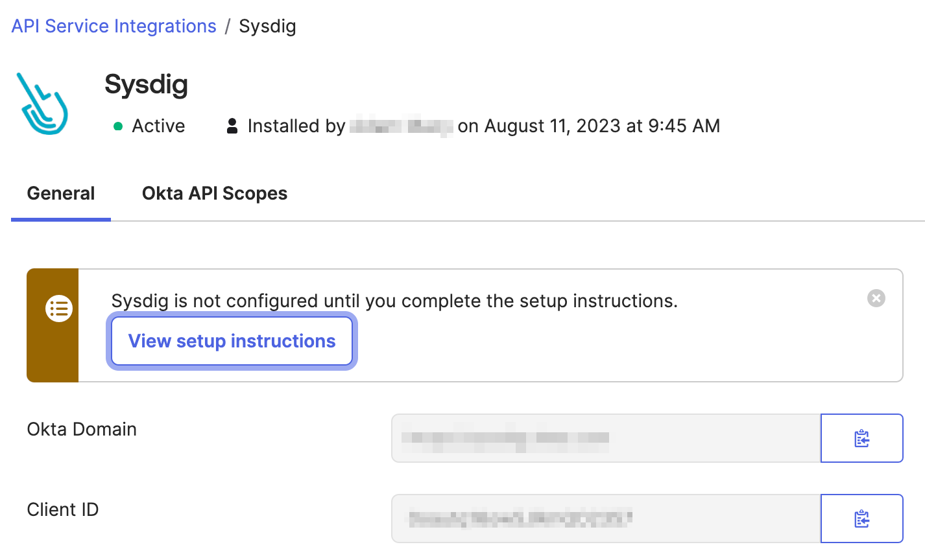The image size is (925, 560).
Task: Open the General tab
Action: tap(61, 194)
